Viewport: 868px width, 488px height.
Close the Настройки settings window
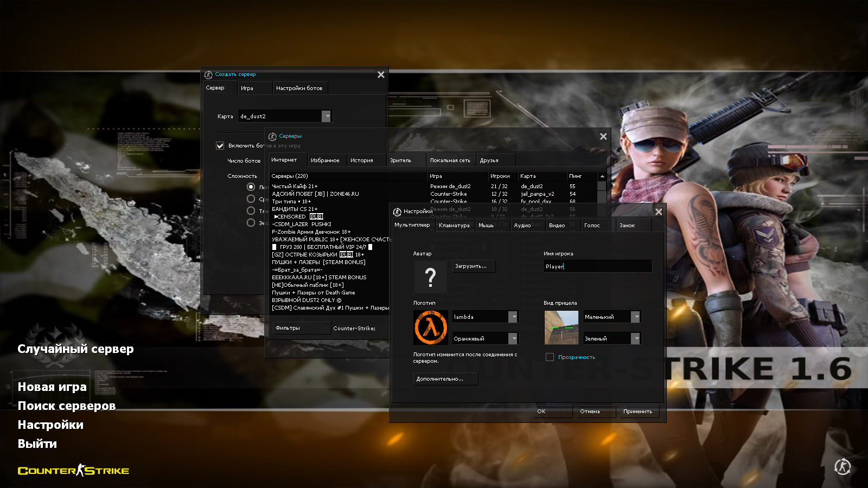(x=659, y=212)
